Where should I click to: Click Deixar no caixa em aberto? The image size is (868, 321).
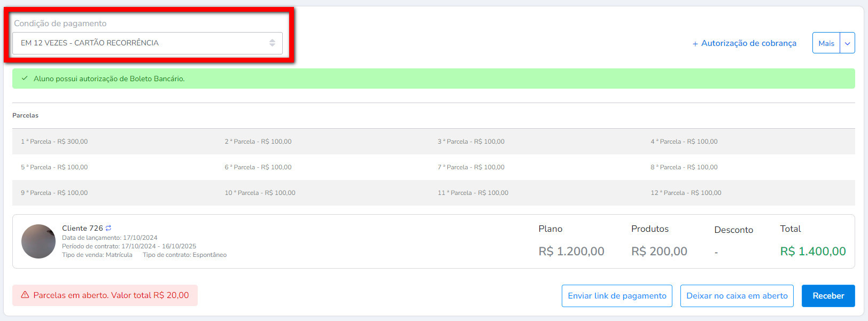tap(737, 296)
